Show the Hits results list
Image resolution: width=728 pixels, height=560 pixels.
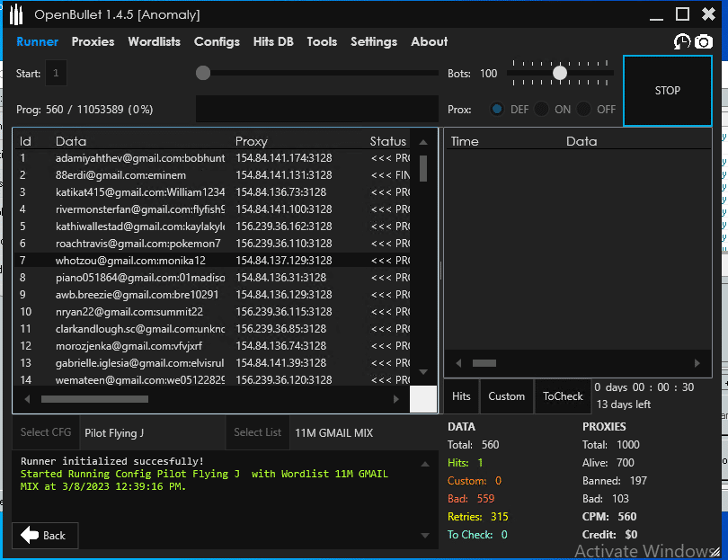(461, 396)
